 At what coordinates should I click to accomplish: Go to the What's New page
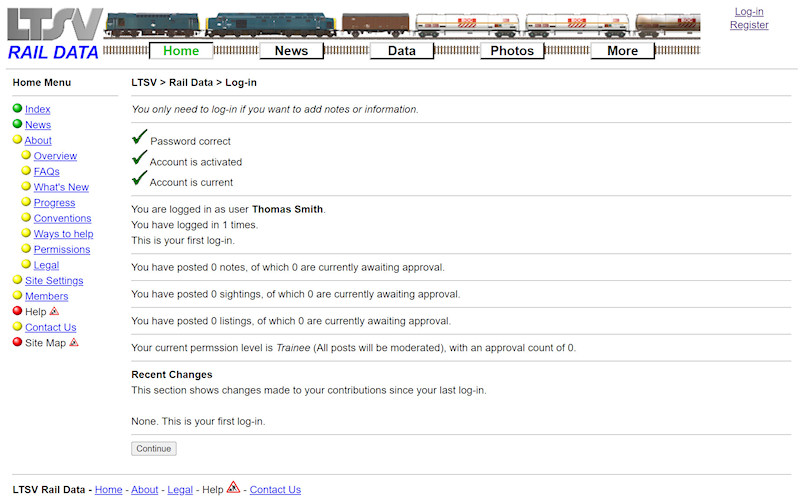(61, 187)
